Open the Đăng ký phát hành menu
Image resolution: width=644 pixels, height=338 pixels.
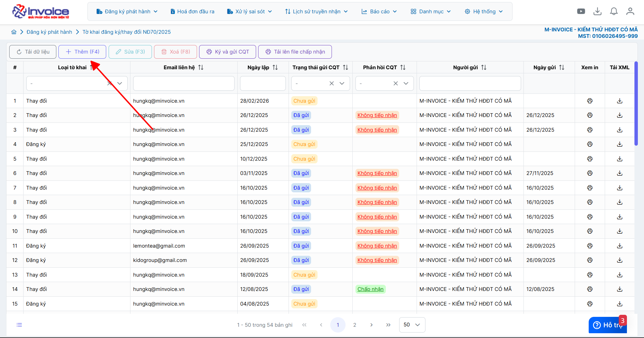click(127, 12)
